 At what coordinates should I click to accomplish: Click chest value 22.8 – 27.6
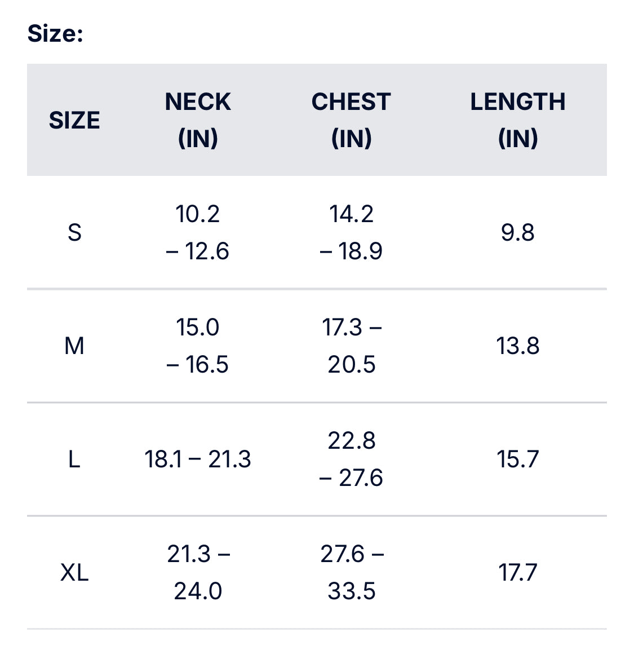351,459
